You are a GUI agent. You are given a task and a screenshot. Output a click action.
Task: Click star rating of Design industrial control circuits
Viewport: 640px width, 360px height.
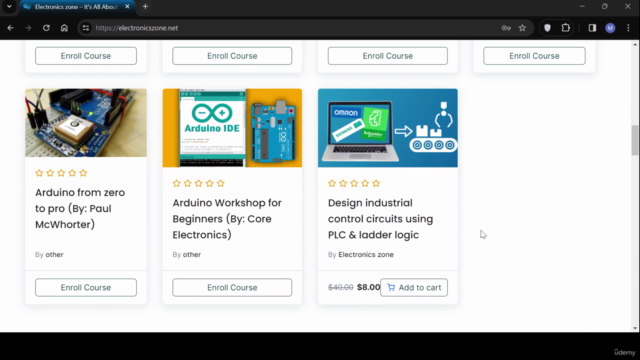pyautogui.click(x=354, y=183)
